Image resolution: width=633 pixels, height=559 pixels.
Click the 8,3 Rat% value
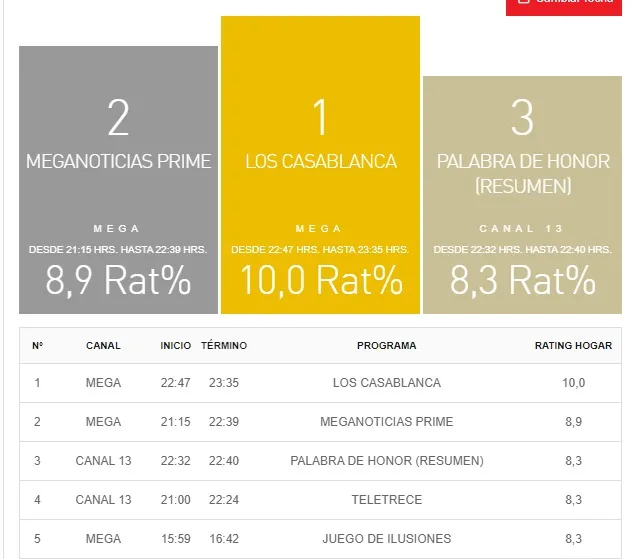coord(523,280)
